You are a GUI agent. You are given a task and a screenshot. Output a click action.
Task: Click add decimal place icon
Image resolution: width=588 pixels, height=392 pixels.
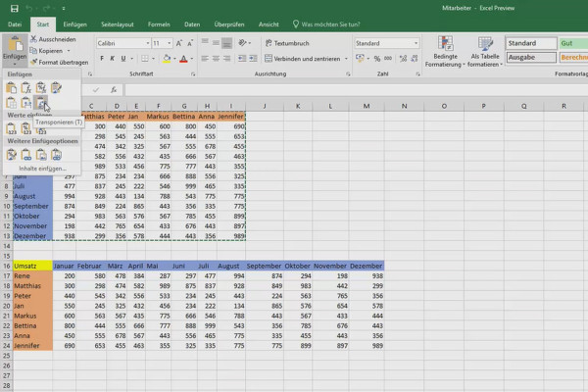403,59
